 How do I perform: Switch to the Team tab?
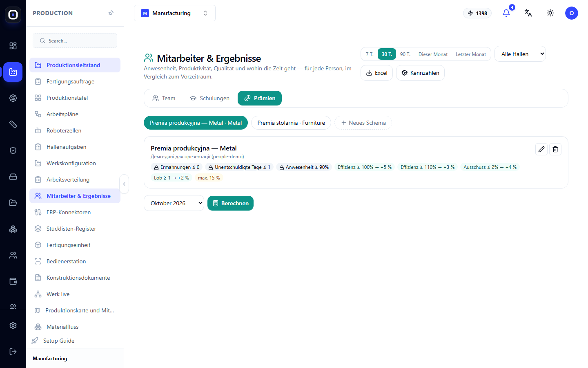(x=164, y=98)
